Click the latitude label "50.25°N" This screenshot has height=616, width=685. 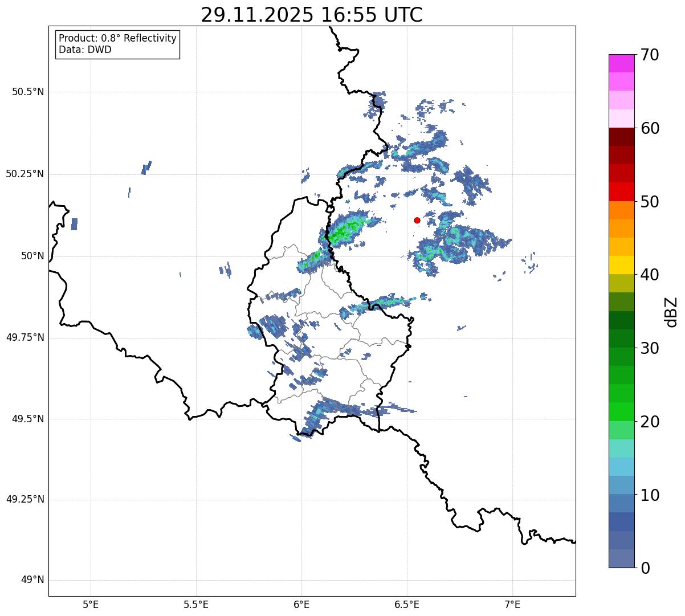(x=25, y=174)
